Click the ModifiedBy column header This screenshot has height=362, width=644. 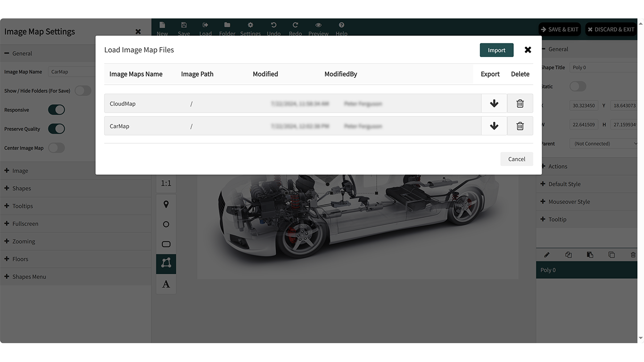tap(341, 74)
